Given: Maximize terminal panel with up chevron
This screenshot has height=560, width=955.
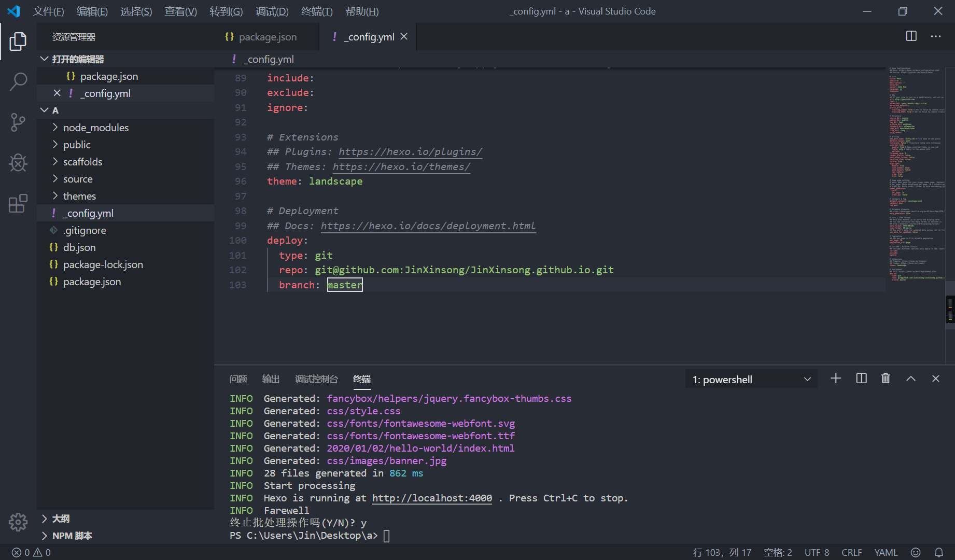Looking at the screenshot, I should pyautogui.click(x=911, y=379).
